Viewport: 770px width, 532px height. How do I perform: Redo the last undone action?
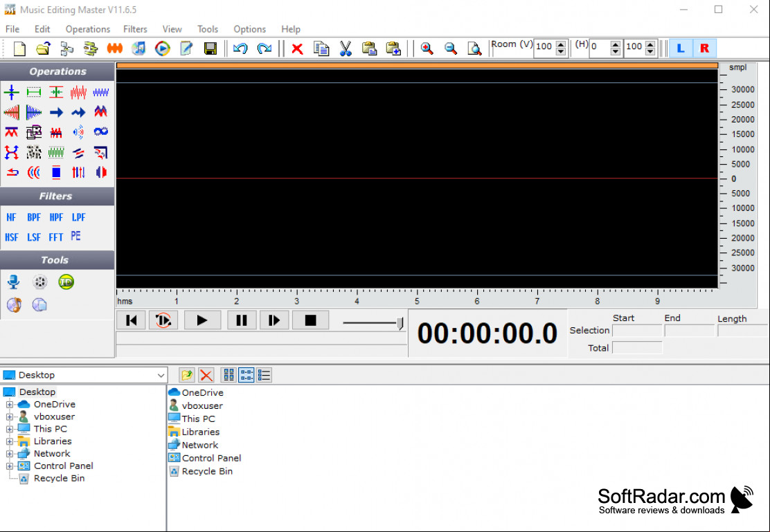coord(265,48)
